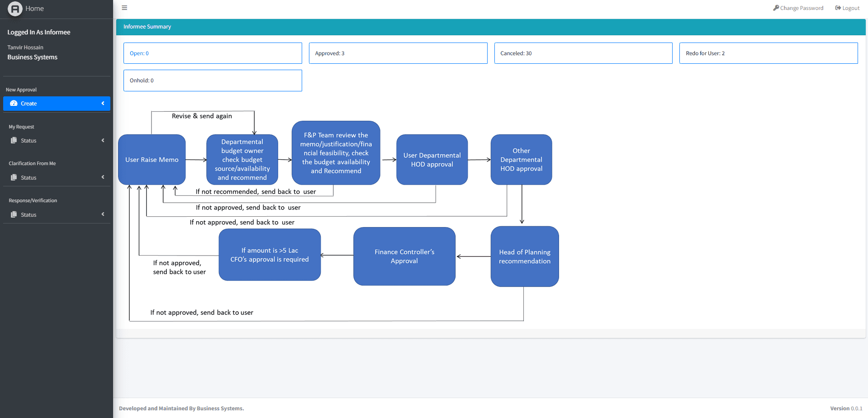Collapse the Status chevron under Response/Verification
This screenshot has height=418, width=868.
point(103,214)
